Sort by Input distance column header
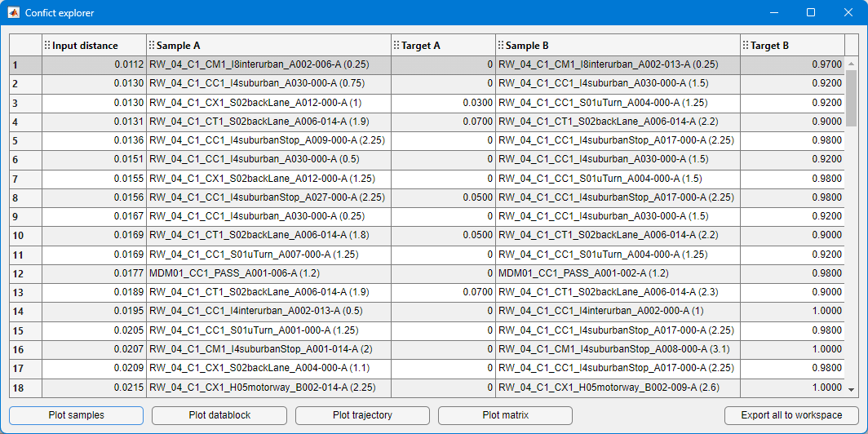Viewport: 868px width, 434px height. pyautogui.click(x=85, y=46)
